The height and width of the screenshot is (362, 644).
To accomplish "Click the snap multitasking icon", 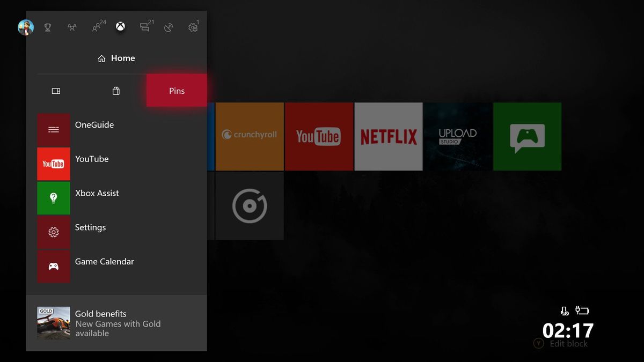I will pos(56,91).
